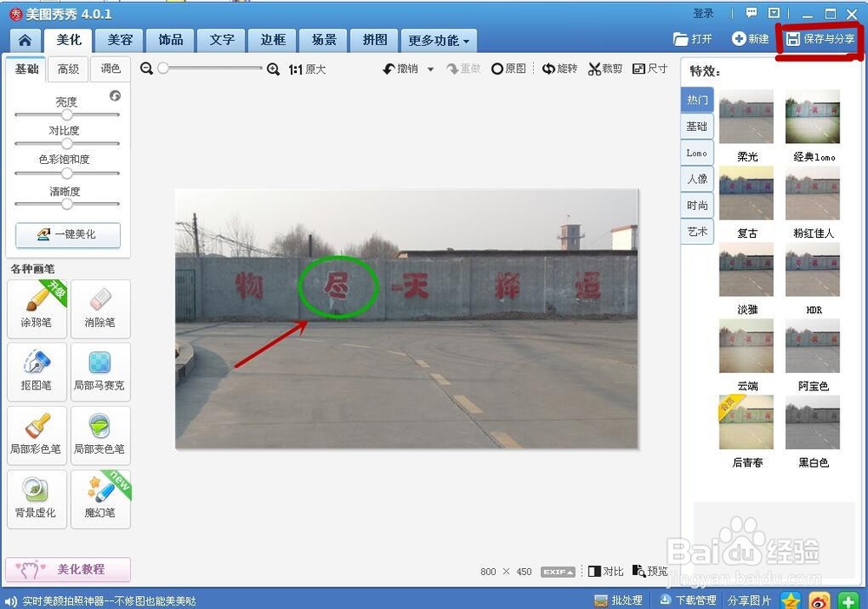Apply the 黑白色 effect thumbnail
This screenshot has width=868, height=609.
pos(812,422)
